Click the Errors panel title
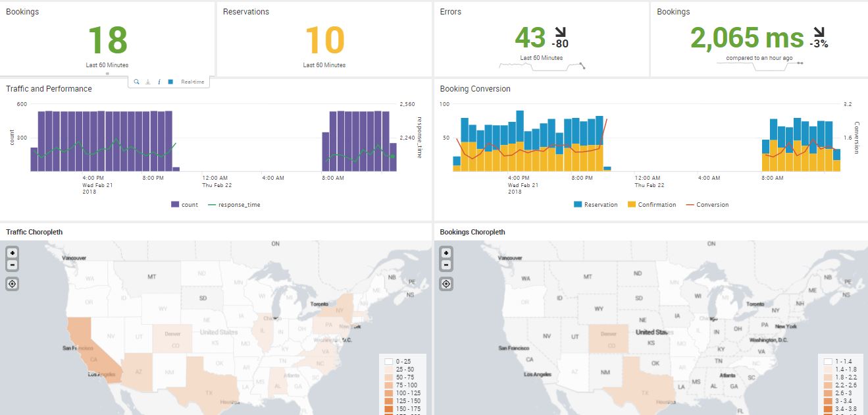 click(451, 12)
